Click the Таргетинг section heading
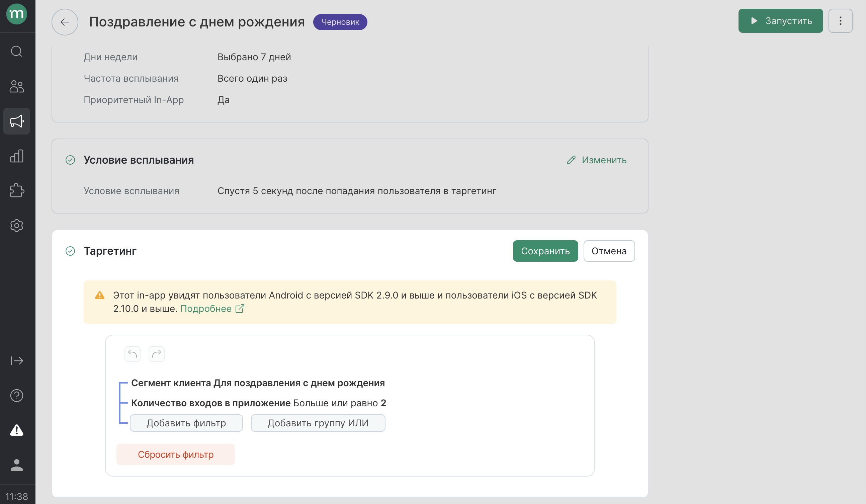The height and width of the screenshot is (504, 866). pos(110,251)
